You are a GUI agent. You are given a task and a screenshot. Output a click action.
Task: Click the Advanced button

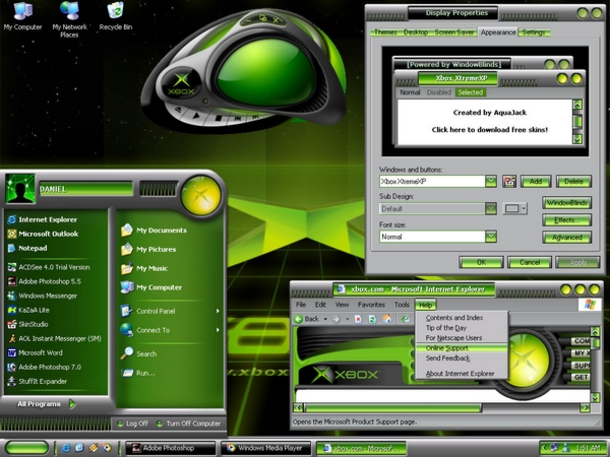click(x=567, y=237)
